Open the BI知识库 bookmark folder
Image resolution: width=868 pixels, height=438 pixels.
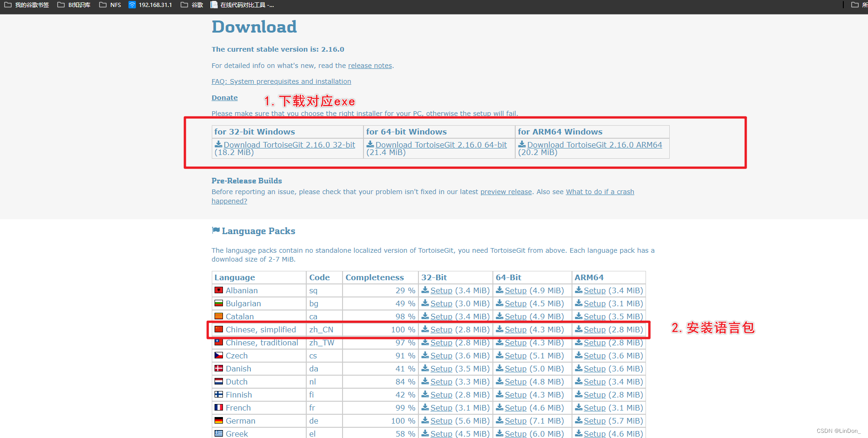74,5
